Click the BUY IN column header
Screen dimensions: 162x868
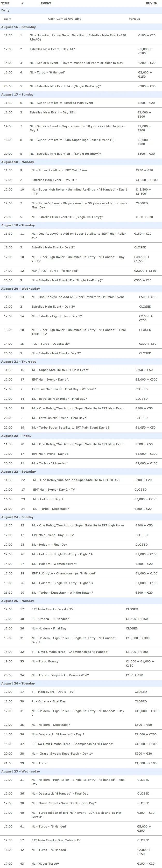(x=151, y=3)
